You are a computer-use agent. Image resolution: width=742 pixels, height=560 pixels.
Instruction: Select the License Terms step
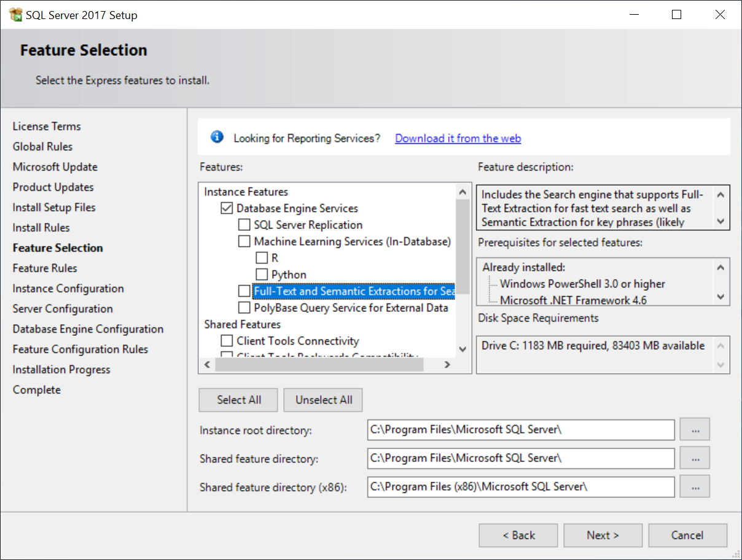47,126
